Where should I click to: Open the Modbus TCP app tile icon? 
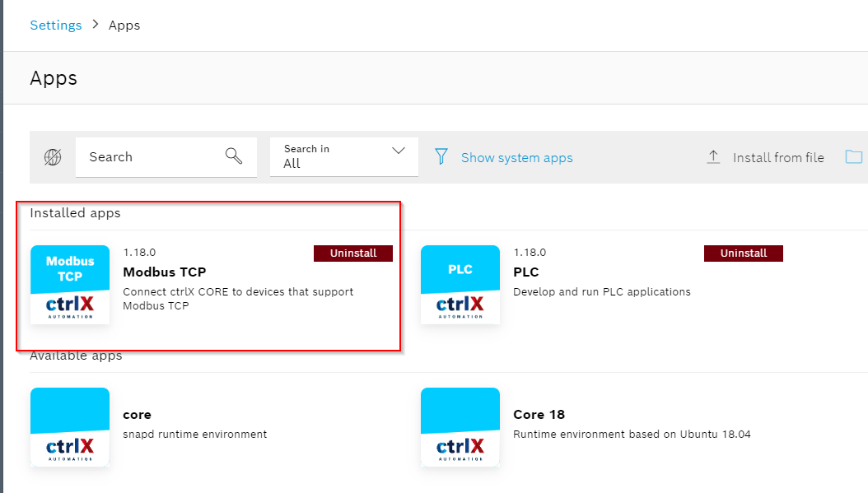70,285
